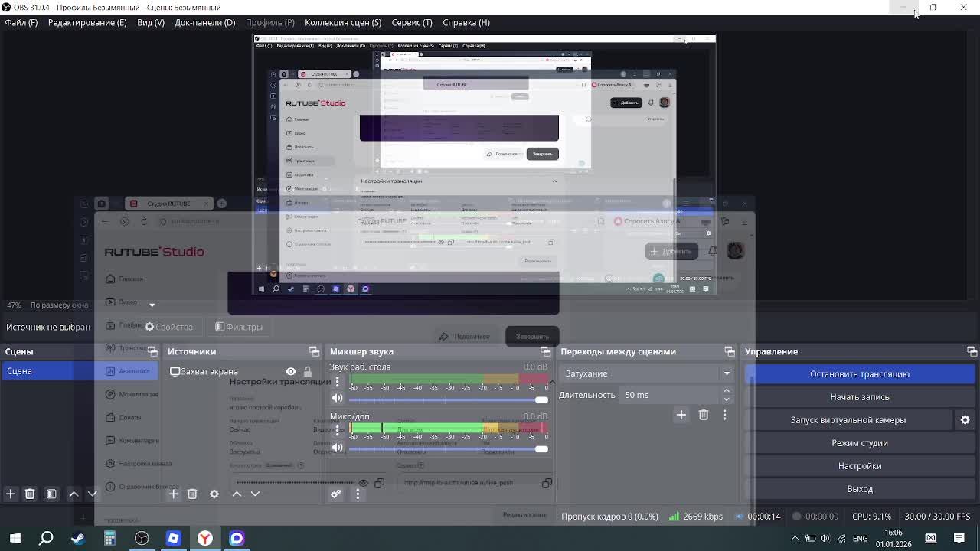Remove transition with trash icon
The height and width of the screenshot is (551, 980).
[703, 415]
